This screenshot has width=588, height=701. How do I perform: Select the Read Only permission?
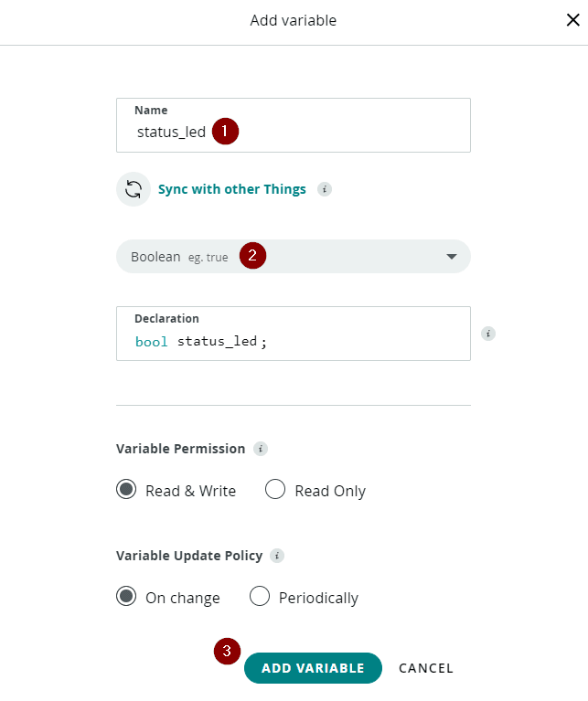pyautogui.click(x=275, y=490)
